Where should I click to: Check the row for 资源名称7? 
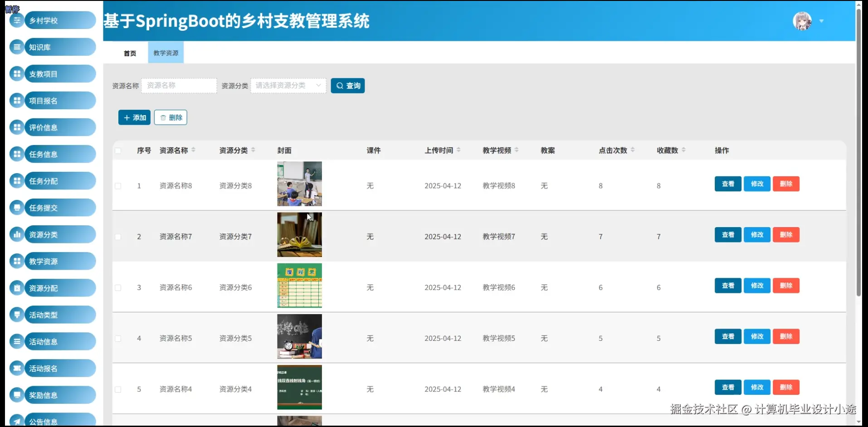pyautogui.click(x=118, y=237)
